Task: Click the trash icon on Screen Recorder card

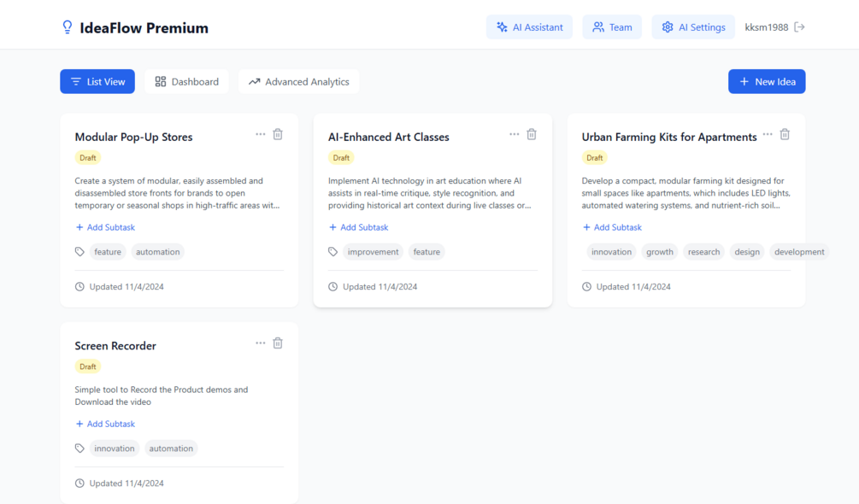Action: click(277, 343)
